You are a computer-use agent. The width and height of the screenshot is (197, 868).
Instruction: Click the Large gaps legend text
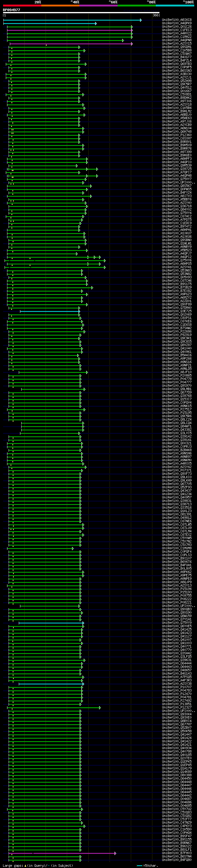[x=38, y=866]
